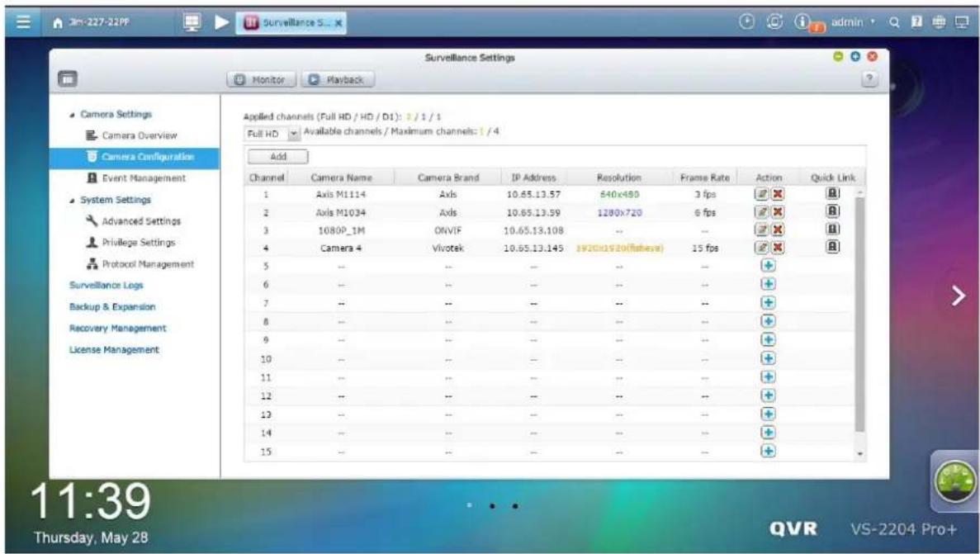Open quick link for Camera 4

(x=832, y=246)
